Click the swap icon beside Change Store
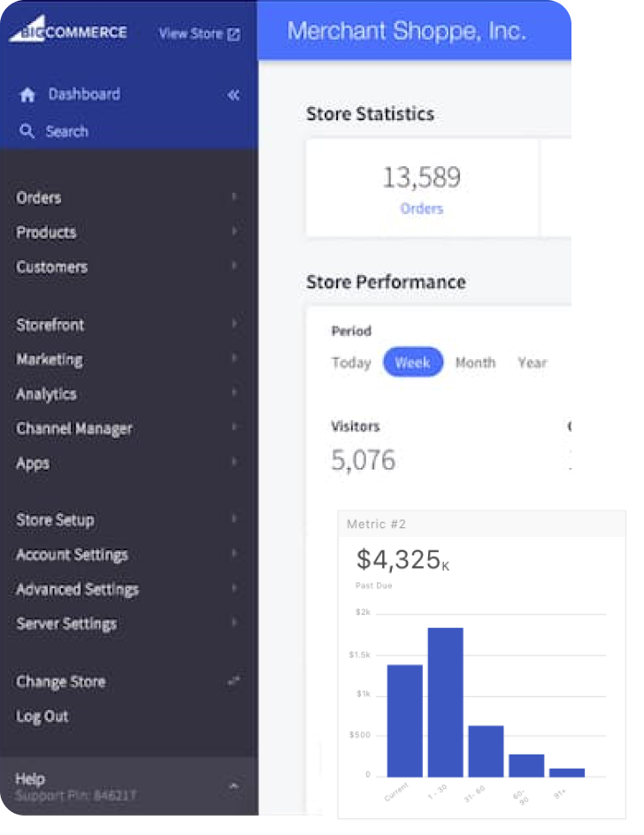Image resolution: width=644 pixels, height=835 pixels. click(234, 681)
